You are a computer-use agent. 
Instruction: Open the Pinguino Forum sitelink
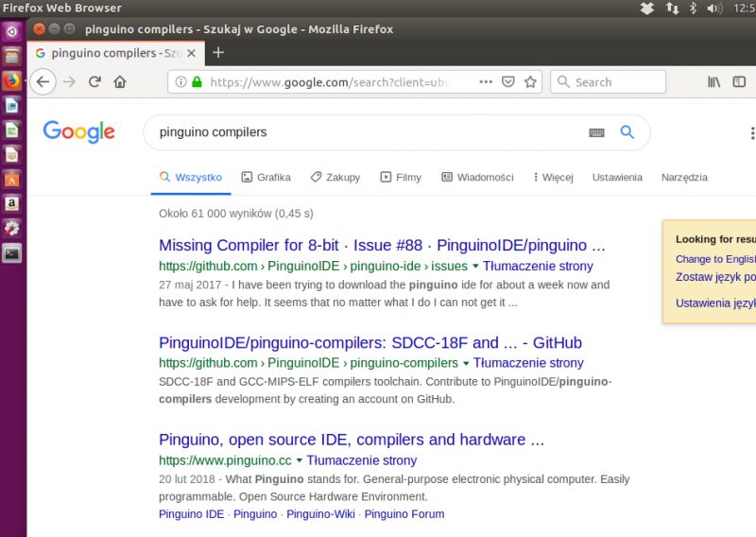click(404, 514)
